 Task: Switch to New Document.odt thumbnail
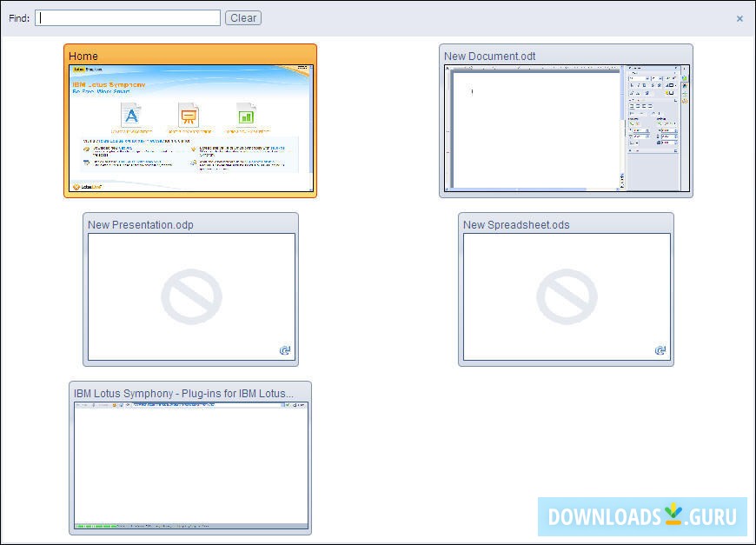click(566, 121)
